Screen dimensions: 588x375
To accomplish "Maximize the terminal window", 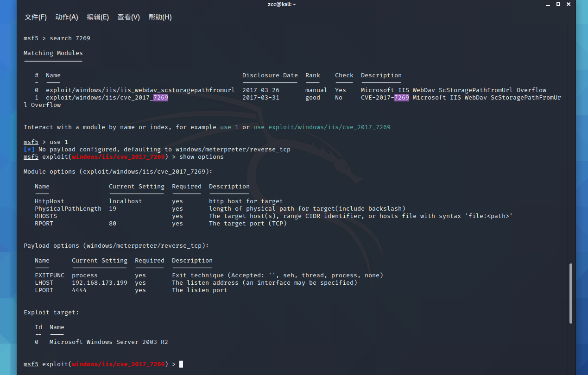I will point(558,4).
